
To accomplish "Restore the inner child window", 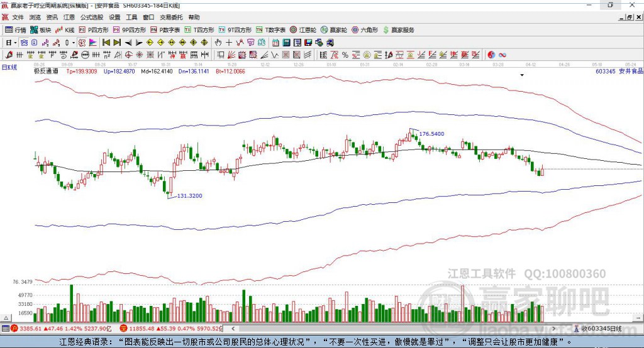I will coord(629,17).
